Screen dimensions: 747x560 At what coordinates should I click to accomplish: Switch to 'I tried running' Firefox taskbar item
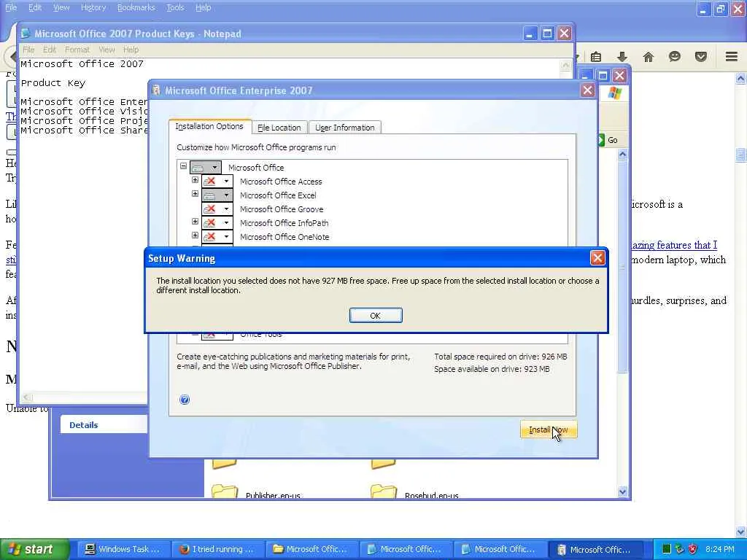(217, 549)
